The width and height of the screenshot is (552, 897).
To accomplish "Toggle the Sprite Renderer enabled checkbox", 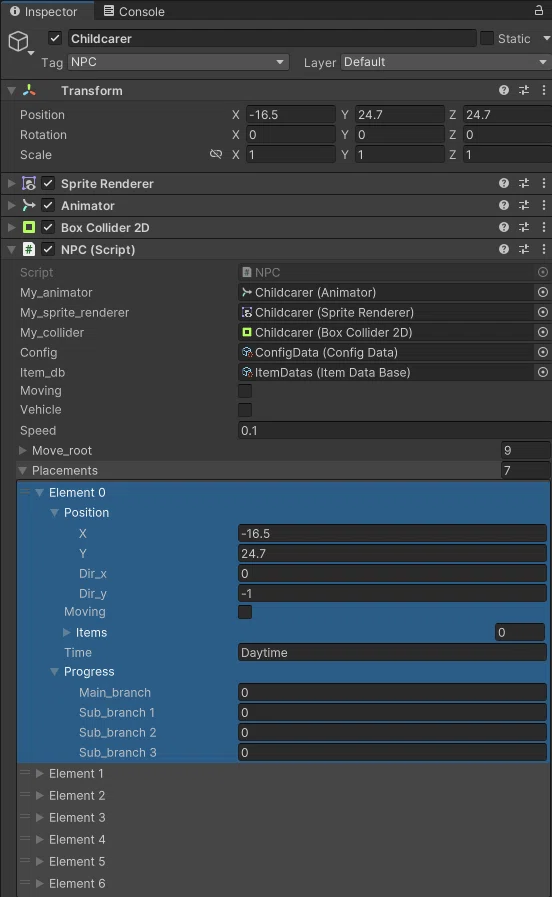I will pos(48,184).
